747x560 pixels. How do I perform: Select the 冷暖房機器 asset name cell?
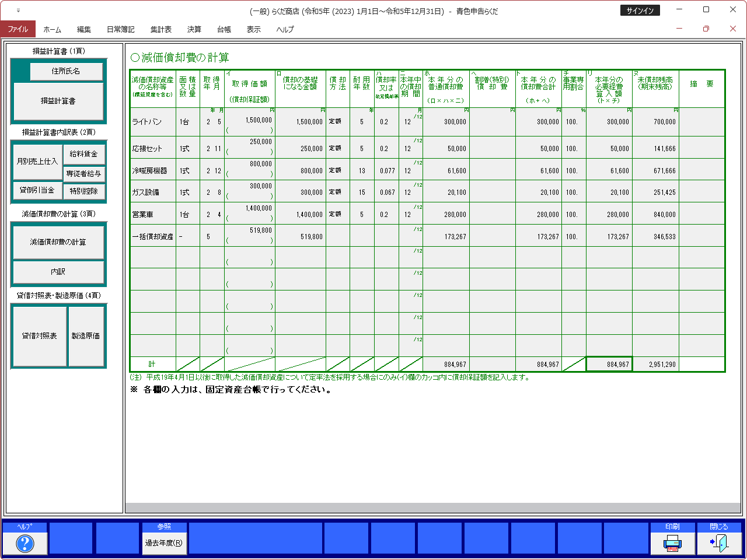click(x=153, y=170)
